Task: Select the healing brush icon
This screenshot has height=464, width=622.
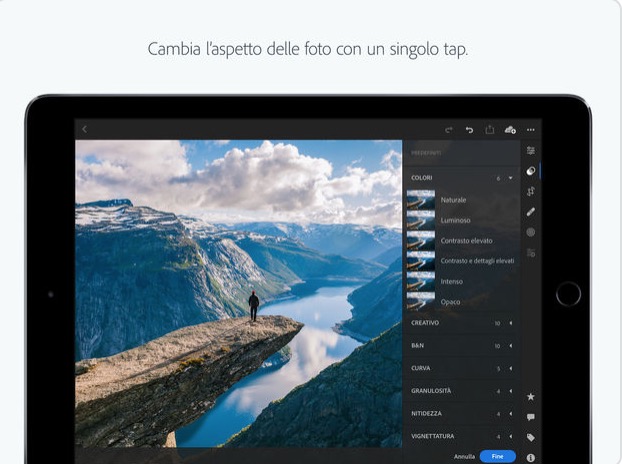Action: point(531,212)
